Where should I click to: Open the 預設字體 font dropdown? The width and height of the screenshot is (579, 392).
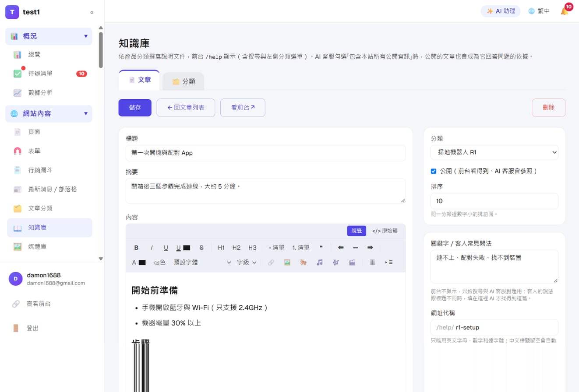[x=202, y=262]
